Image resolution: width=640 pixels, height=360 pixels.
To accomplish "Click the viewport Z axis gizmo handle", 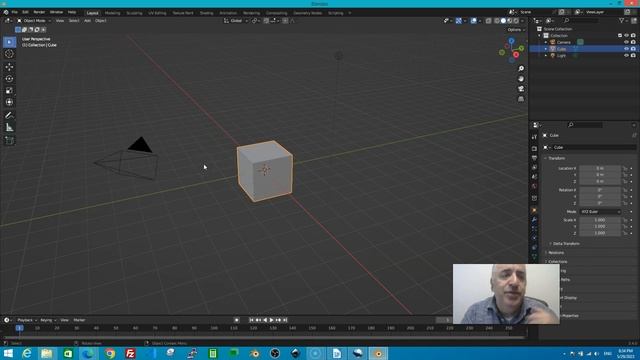I will pos(511,41).
